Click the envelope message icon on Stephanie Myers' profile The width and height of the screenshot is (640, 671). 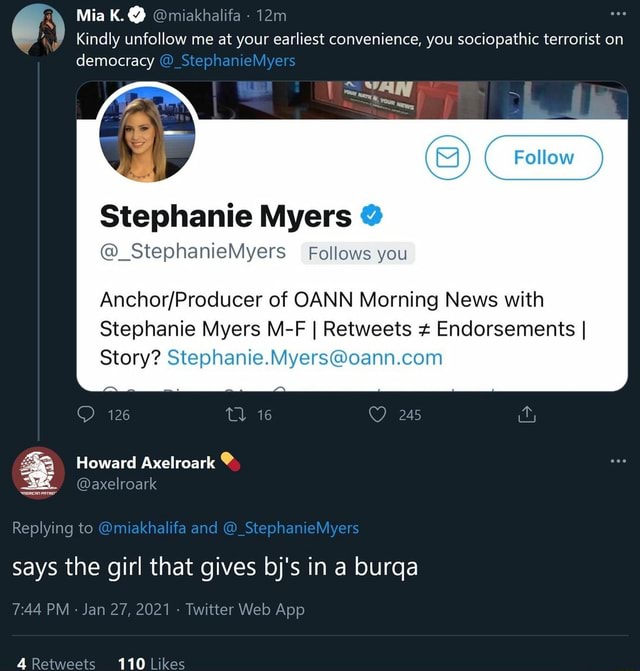[x=447, y=157]
